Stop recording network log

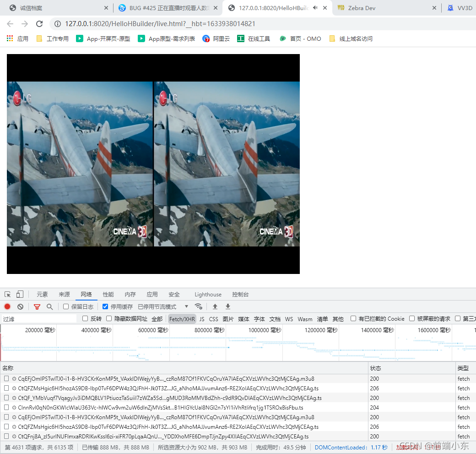7,306
